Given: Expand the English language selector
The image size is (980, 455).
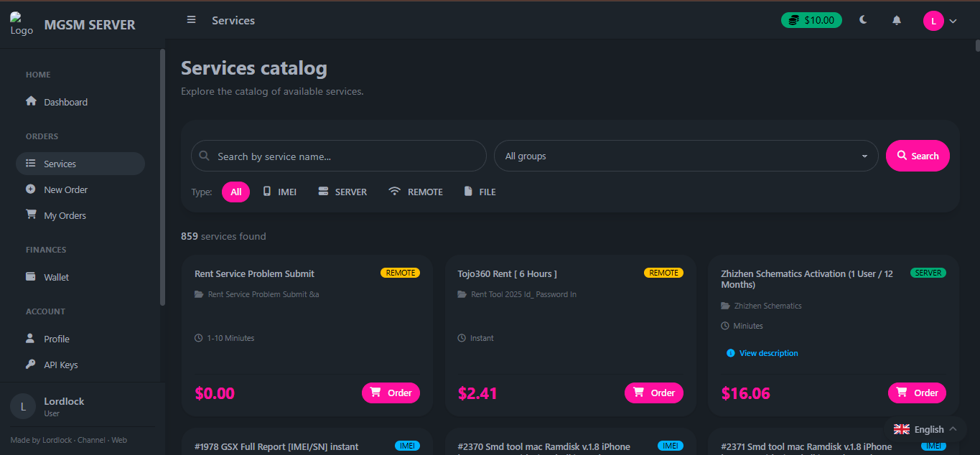Looking at the screenshot, I should 925,429.
